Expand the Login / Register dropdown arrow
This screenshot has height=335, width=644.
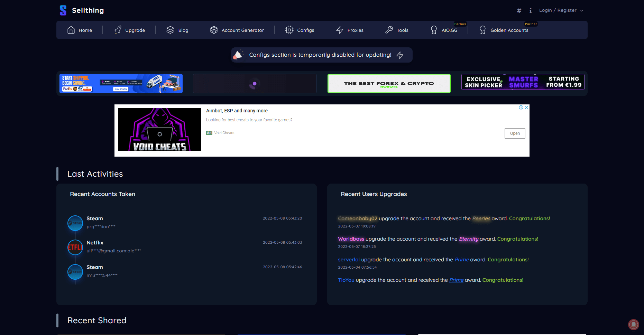click(x=582, y=11)
